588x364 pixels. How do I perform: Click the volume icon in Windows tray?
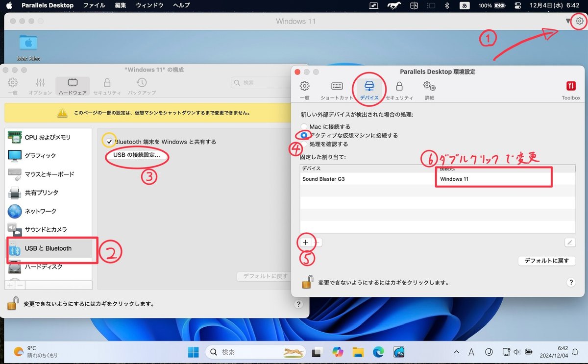(x=517, y=351)
